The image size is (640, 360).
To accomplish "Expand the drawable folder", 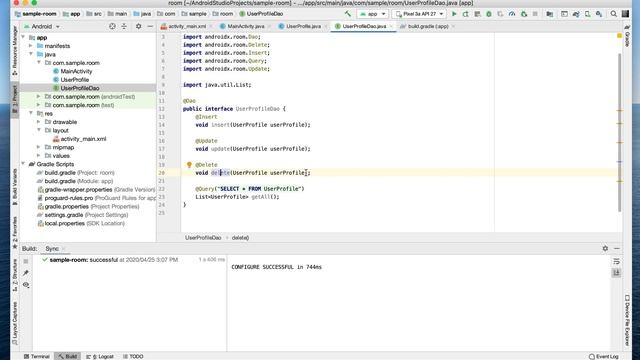I will (x=39, y=122).
